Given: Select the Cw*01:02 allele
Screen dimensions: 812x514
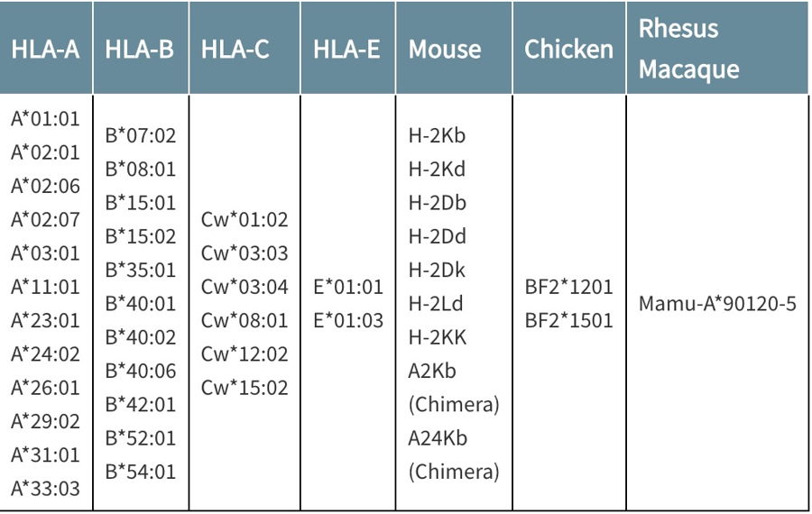Looking at the screenshot, I should click(x=245, y=219).
